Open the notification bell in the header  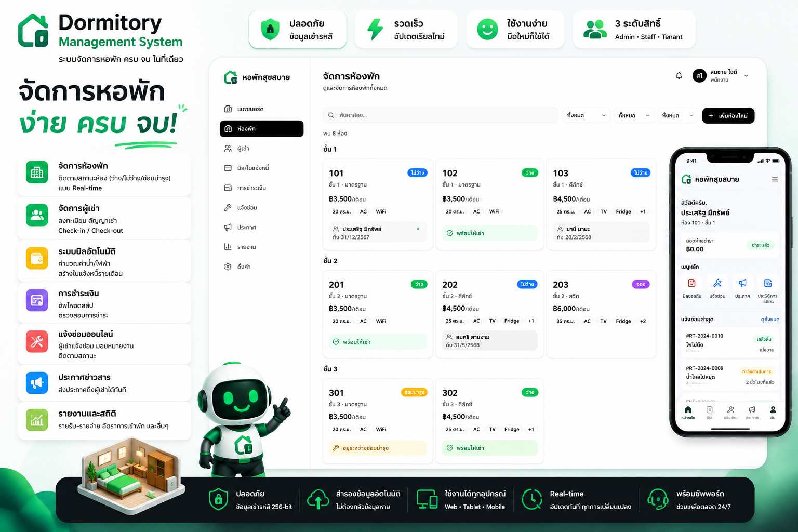[679, 76]
